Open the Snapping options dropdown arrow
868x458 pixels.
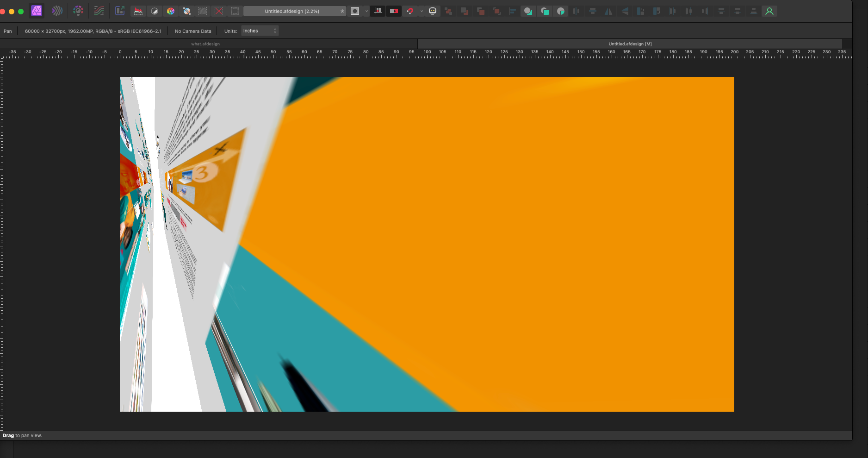[x=422, y=11]
